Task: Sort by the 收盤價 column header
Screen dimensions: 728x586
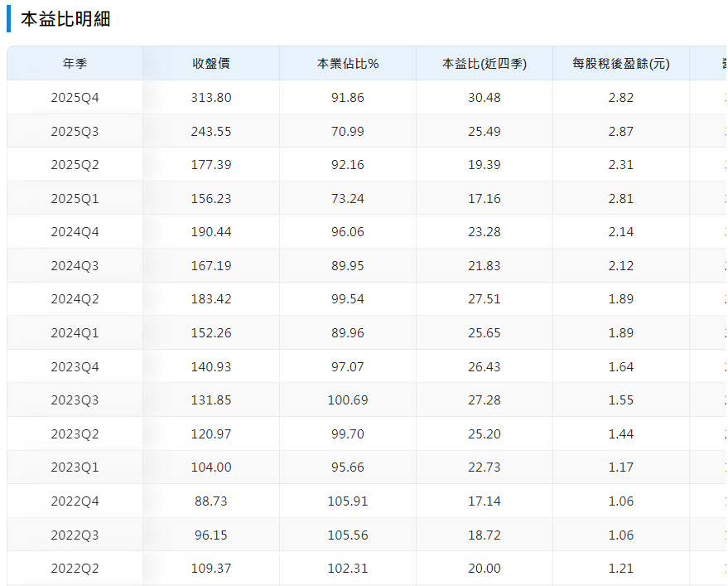Action: [x=210, y=62]
